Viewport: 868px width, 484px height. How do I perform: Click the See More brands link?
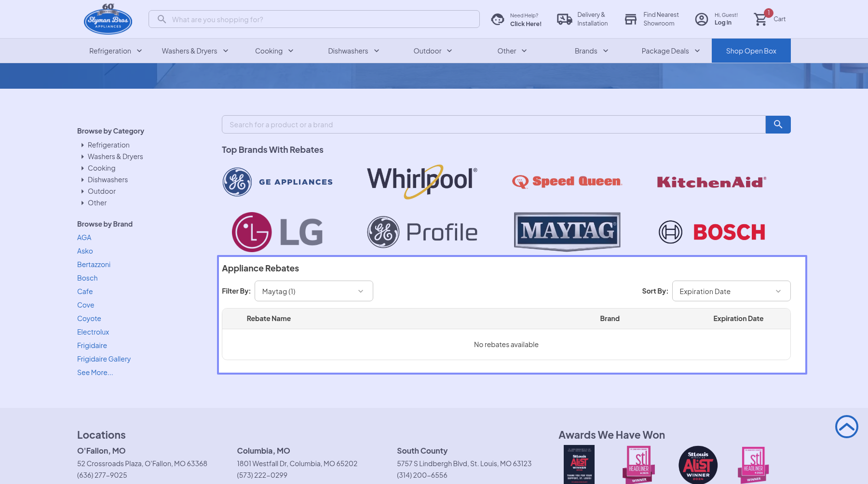pos(95,373)
